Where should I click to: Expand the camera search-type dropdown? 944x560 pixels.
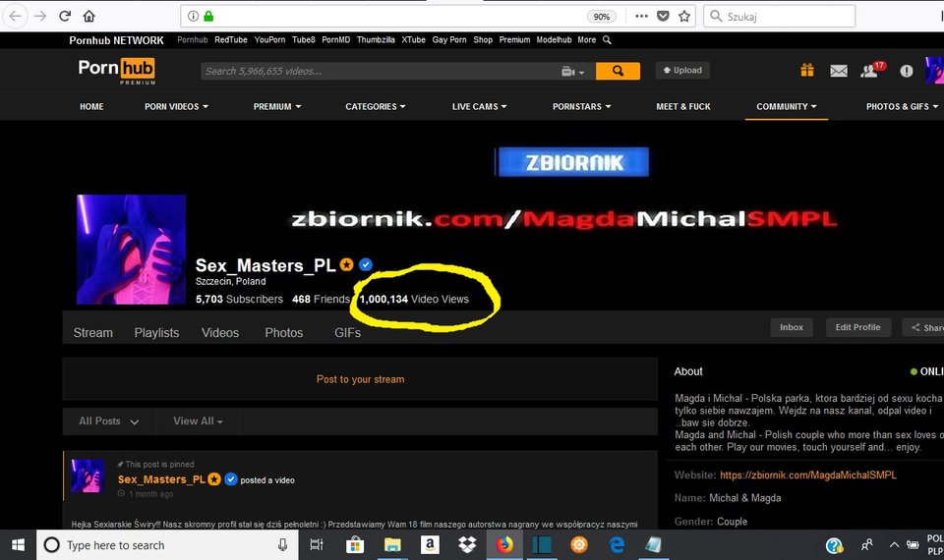coord(572,71)
